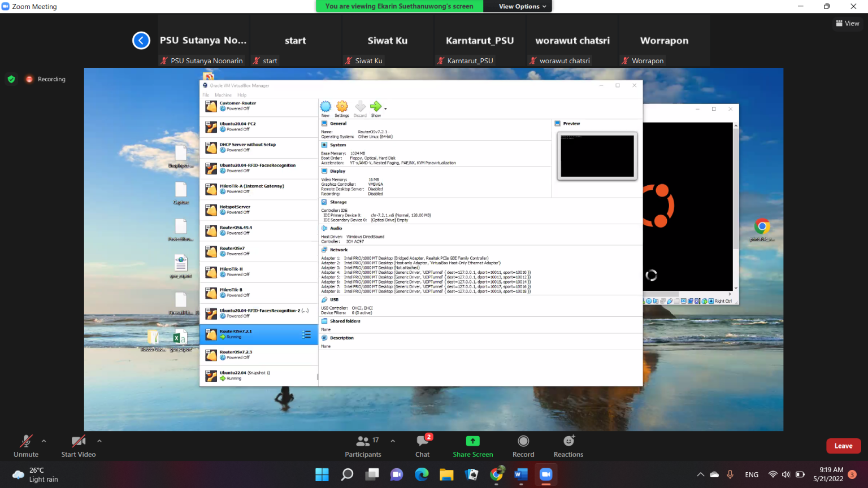The image size is (868, 488).
Task: Click the encryption shield icon
Action: 11,79
